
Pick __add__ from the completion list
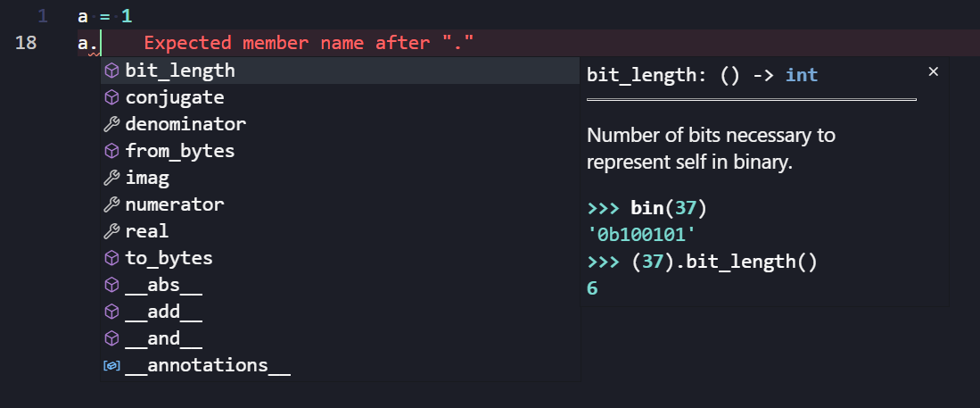coord(164,312)
